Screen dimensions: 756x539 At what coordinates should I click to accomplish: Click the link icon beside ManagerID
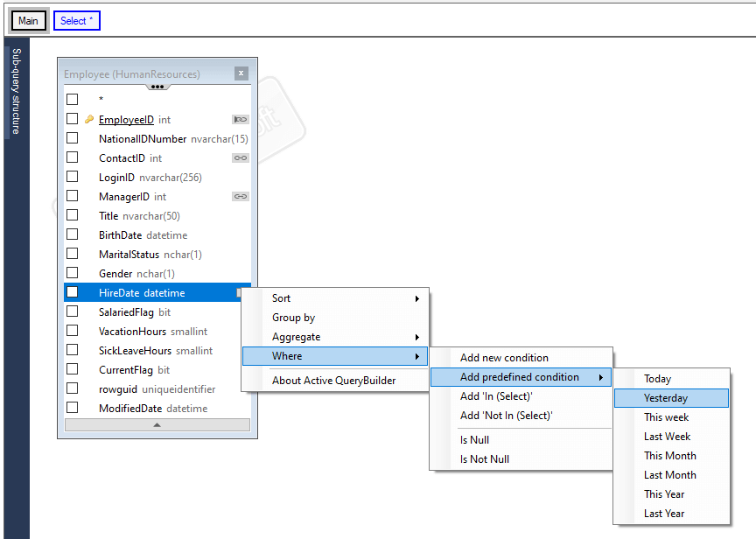coord(239,196)
